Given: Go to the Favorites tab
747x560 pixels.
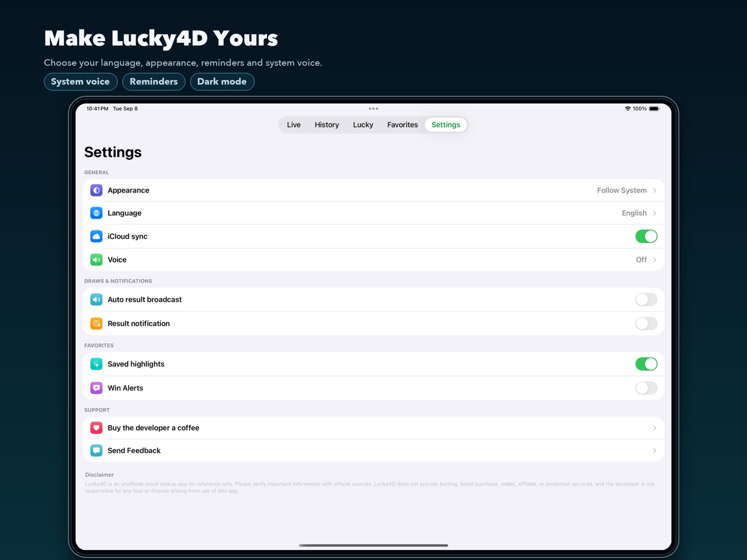Looking at the screenshot, I should [x=402, y=125].
